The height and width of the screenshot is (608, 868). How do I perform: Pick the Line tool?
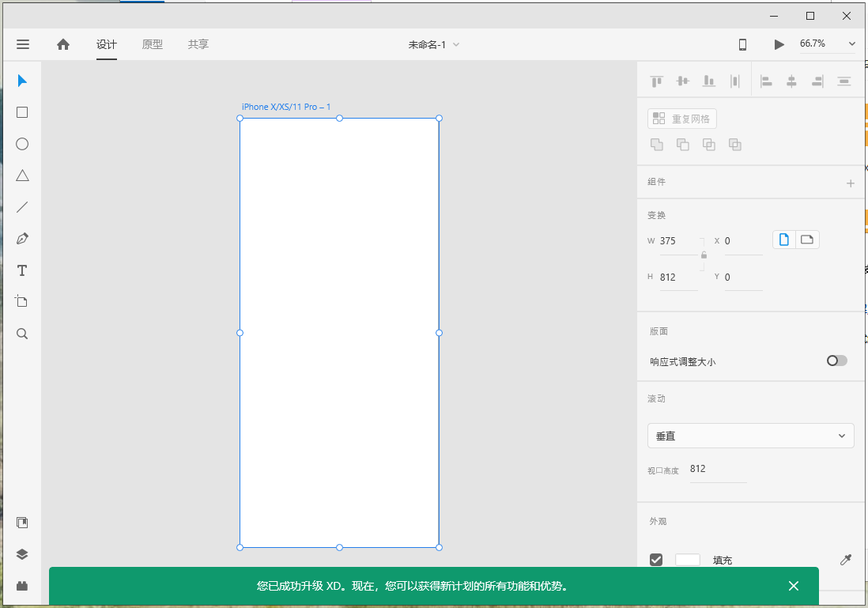[x=22, y=207]
